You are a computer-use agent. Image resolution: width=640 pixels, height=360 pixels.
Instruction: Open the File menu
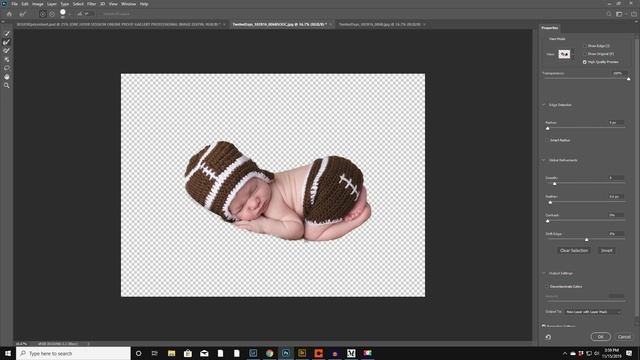[x=14, y=4]
